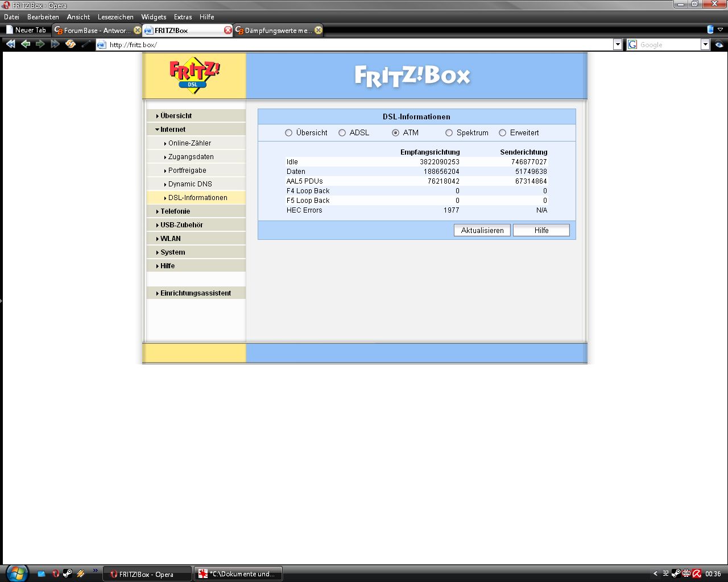Click the Opera icon in the title bar
Viewport: 728px width, 582px height.
click(x=5, y=5)
